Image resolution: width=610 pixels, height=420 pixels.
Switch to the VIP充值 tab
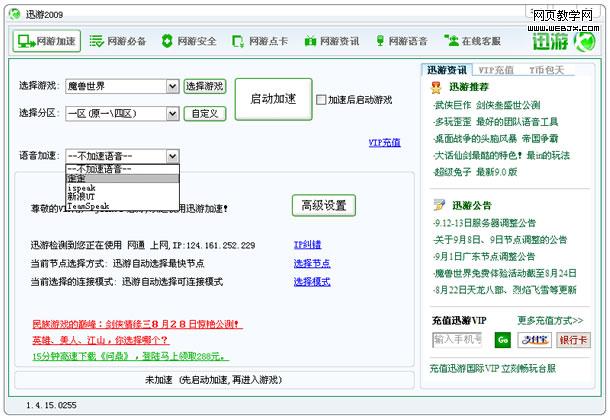pos(497,70)
